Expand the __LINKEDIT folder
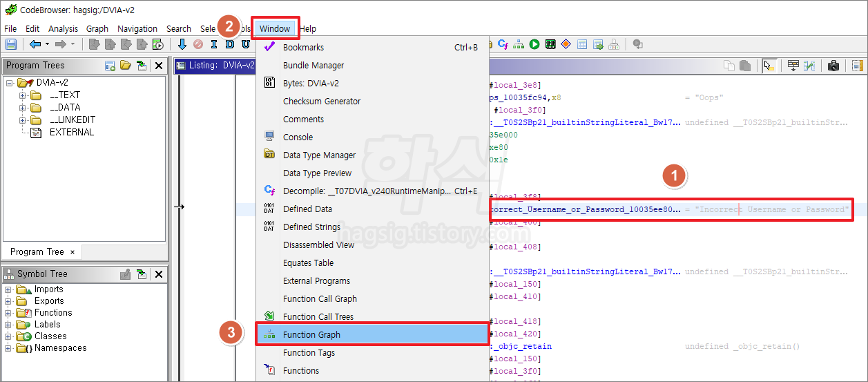Viewport: 868px width, 382px height. [x=22, y=120]
